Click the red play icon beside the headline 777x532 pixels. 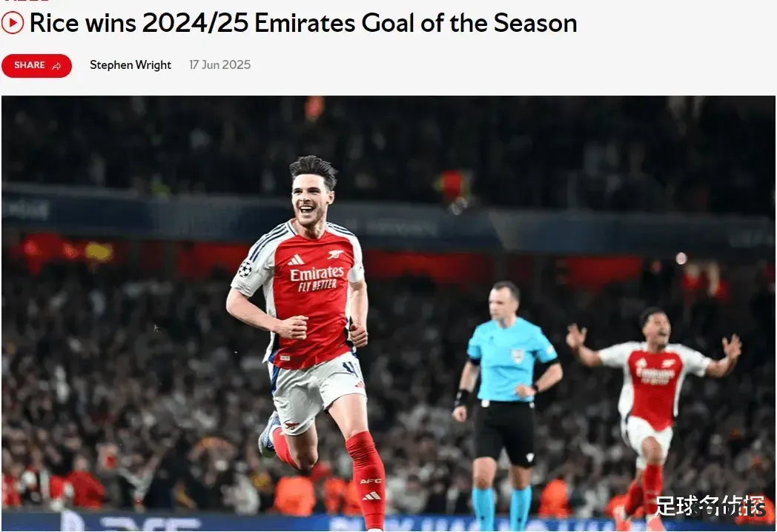[13, 23]
